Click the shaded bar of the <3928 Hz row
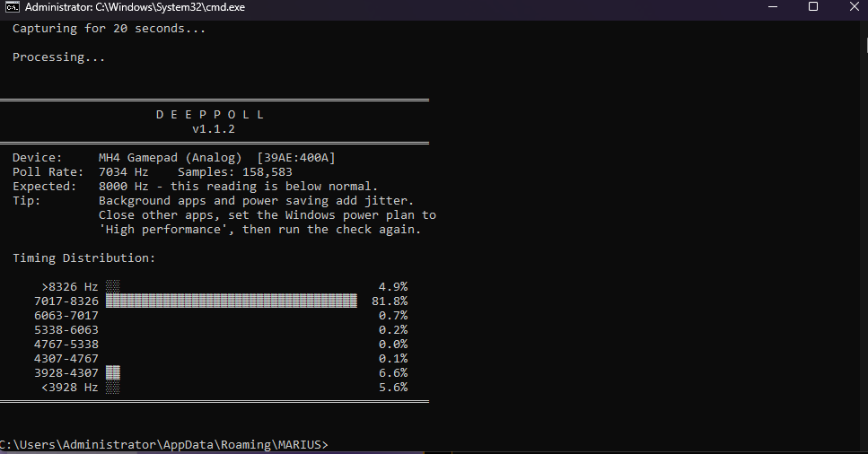 point(113,388)
